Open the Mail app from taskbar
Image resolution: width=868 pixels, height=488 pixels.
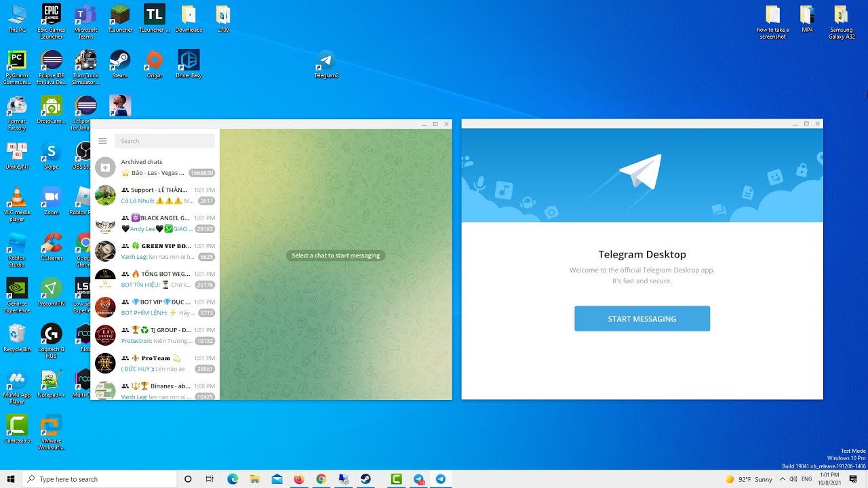(x=277, y=479)
